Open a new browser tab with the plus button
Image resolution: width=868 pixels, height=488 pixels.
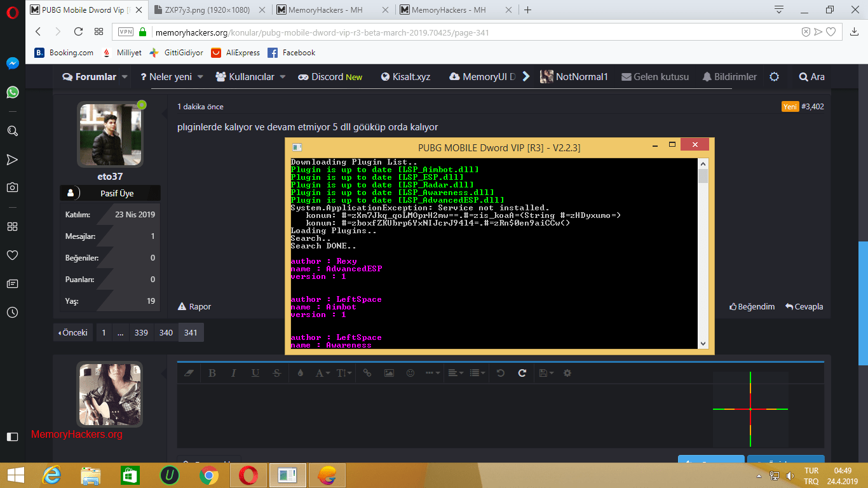click(527, 10)
